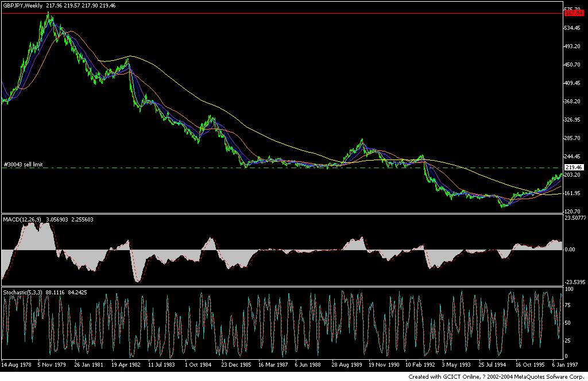
Task: Click the -23.5395 MACD scale value
Action: (x=575, y=282)
